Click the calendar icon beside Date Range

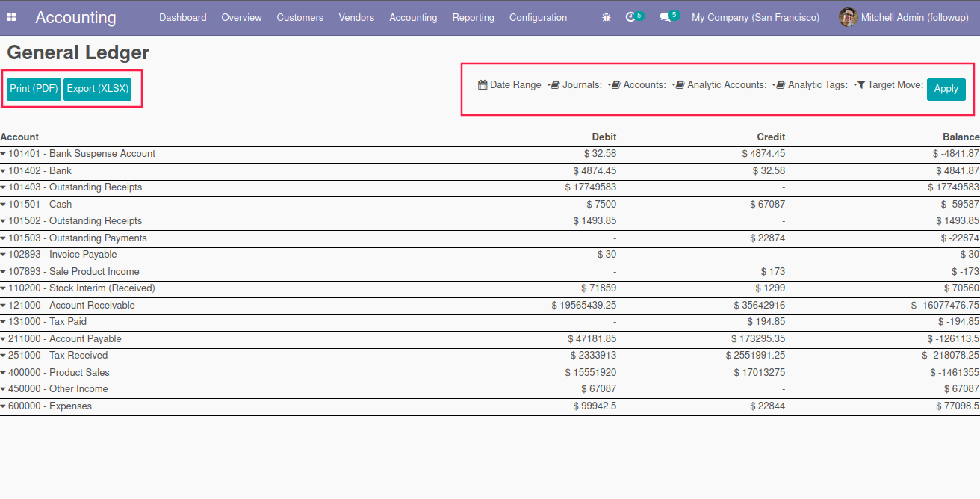tap(483, 85)
